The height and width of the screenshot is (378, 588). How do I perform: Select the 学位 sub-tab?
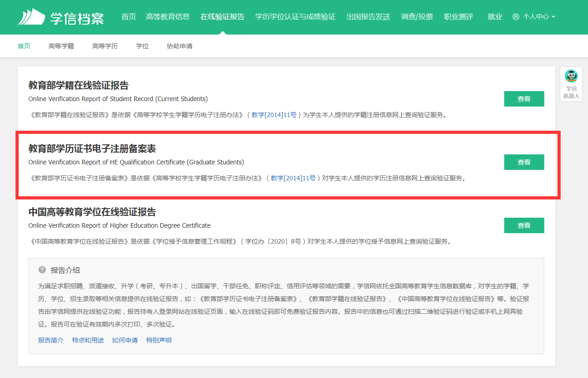pos(142,46)
